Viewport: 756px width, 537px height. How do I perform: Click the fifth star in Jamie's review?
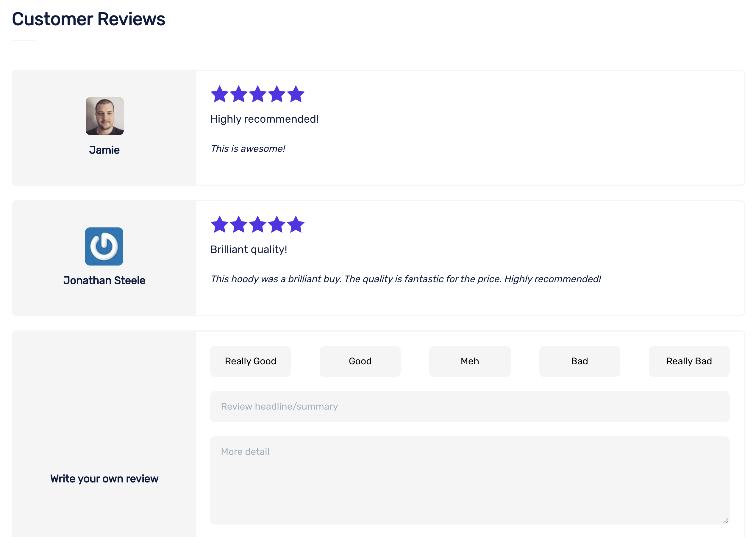(296, 95)
